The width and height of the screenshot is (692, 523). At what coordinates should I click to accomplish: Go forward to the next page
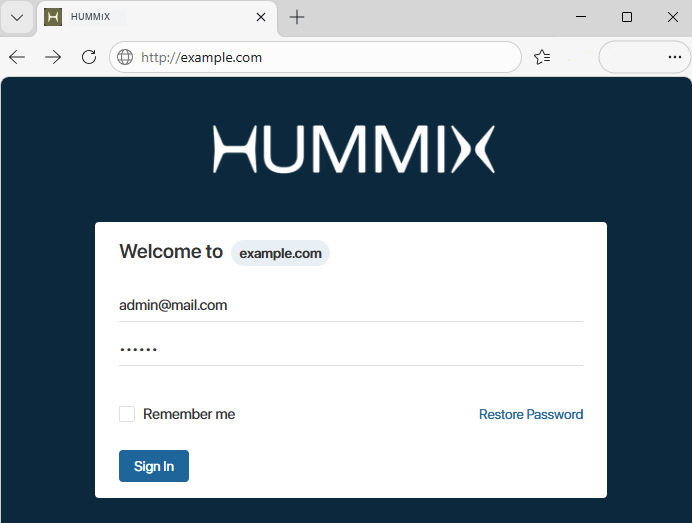[53, 57]
